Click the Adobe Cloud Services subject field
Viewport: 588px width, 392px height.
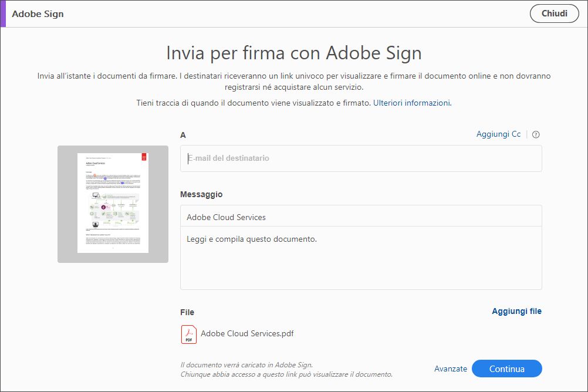point(360,217)
